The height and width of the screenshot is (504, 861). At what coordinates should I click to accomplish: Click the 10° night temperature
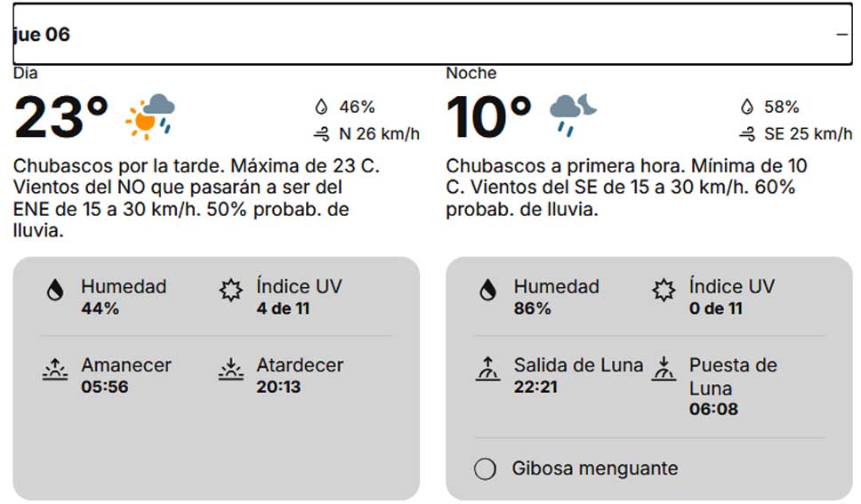(488, 118)
